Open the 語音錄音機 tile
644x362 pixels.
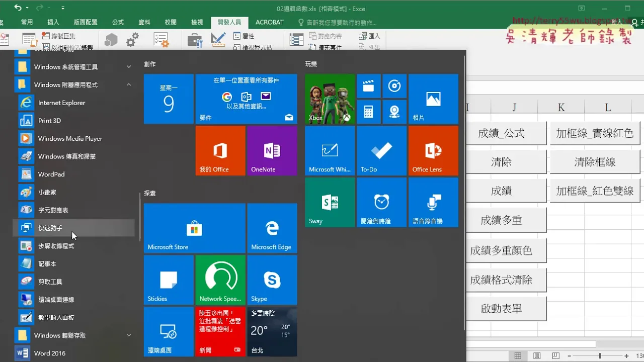click(x=433, y=203)
